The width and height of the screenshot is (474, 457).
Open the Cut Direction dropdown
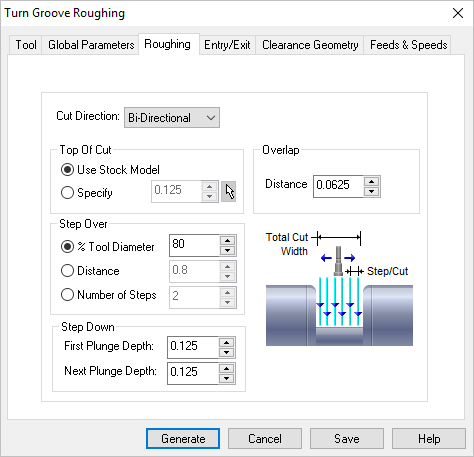(172, 118)
